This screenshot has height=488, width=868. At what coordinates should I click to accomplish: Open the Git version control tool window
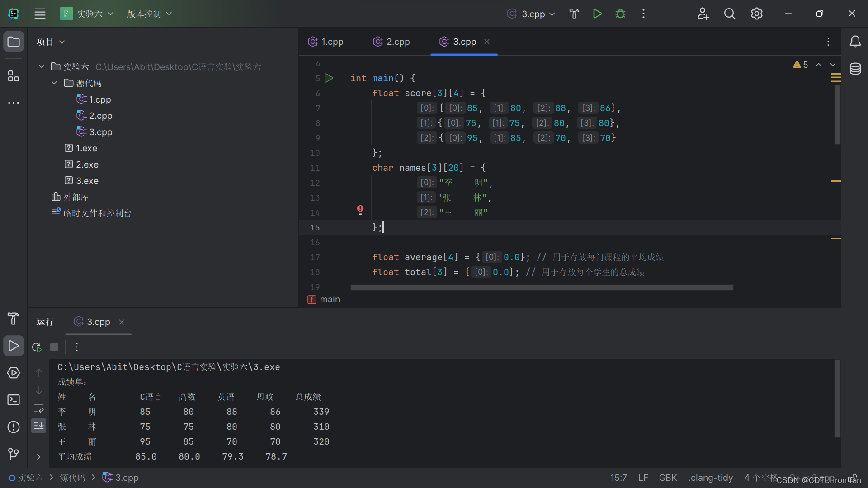(14, 454)
